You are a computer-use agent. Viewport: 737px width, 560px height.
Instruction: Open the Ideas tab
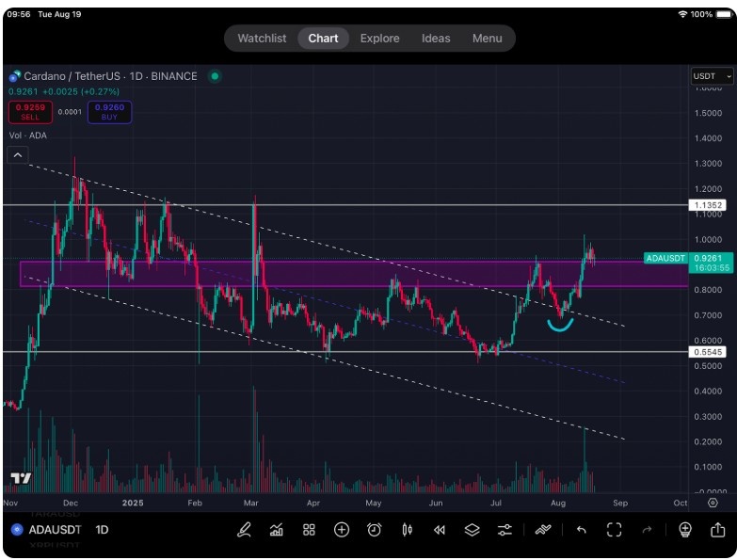pos(436,38)
